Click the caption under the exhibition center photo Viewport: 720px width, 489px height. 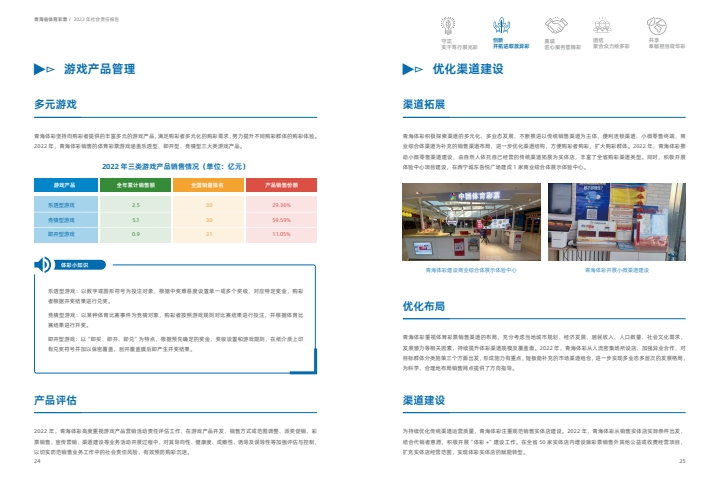tap(471, 270)
